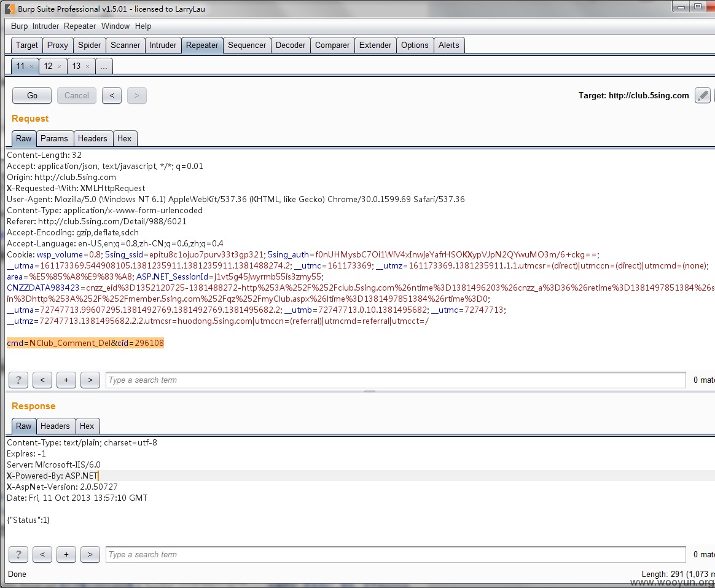This screenshot has height=588, width=715.
Task: Open the Repeater menu in menu bar
Action: click(80, 26)
